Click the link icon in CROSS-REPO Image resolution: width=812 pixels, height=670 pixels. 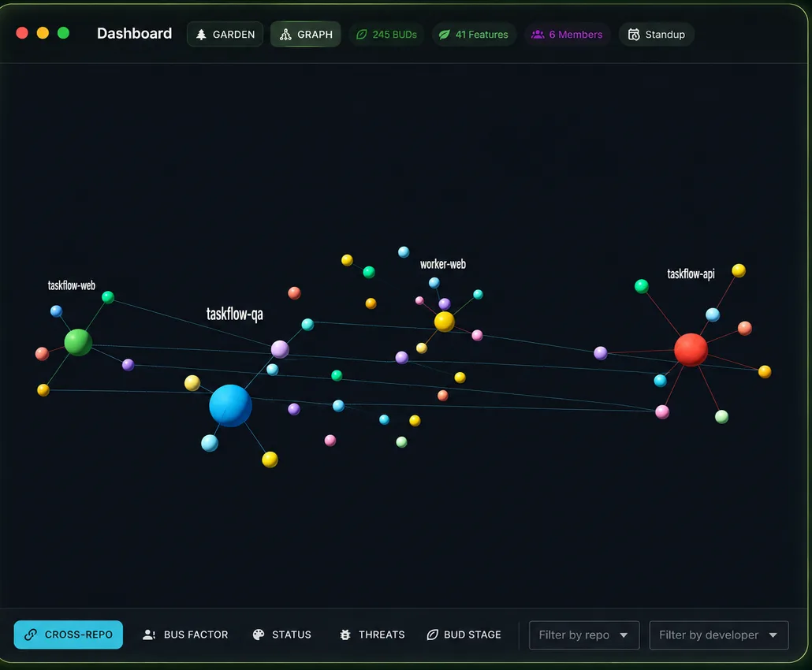pos(31,635)
